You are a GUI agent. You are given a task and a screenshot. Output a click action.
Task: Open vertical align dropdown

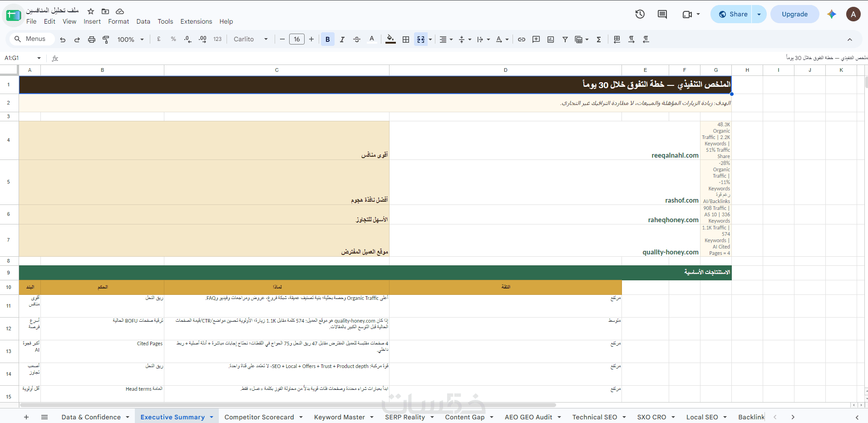465,40
